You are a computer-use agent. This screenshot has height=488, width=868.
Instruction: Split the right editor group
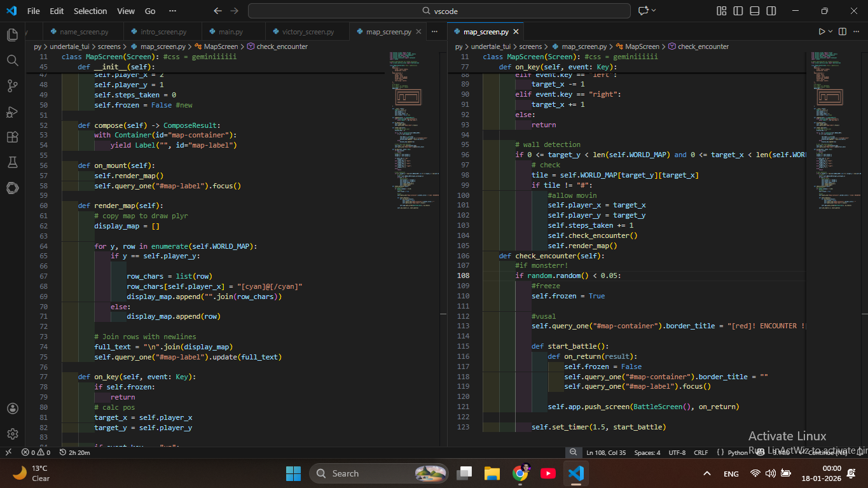(842, 31)
